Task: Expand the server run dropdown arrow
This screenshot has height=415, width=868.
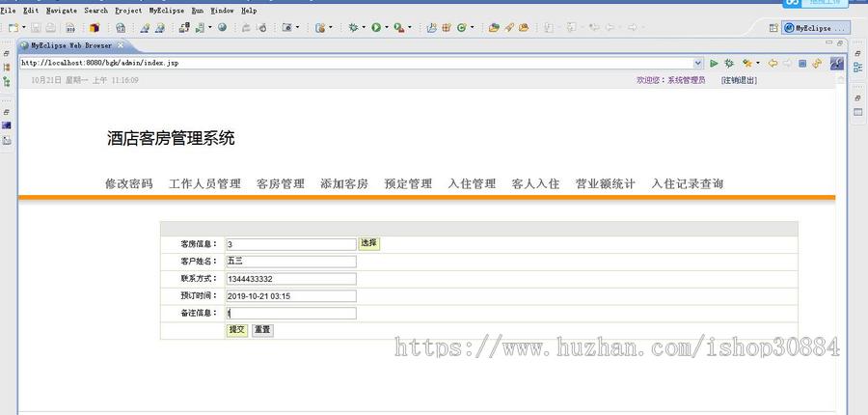Action: 210,27
